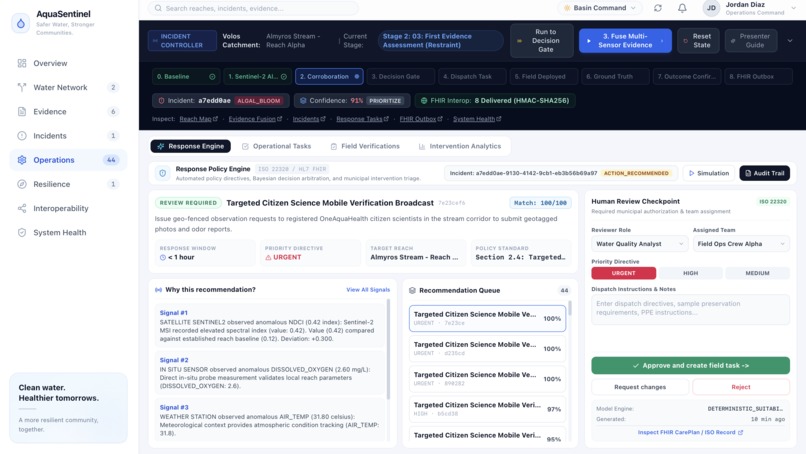Image resolution: width=806 pixels, height=454 pixels.
Task: Open the Audit Trail
Action: pos(764,173)
